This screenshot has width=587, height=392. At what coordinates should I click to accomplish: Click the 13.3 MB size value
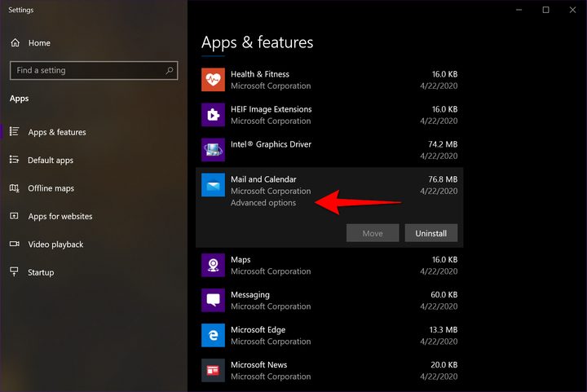(x=444, y=330)
